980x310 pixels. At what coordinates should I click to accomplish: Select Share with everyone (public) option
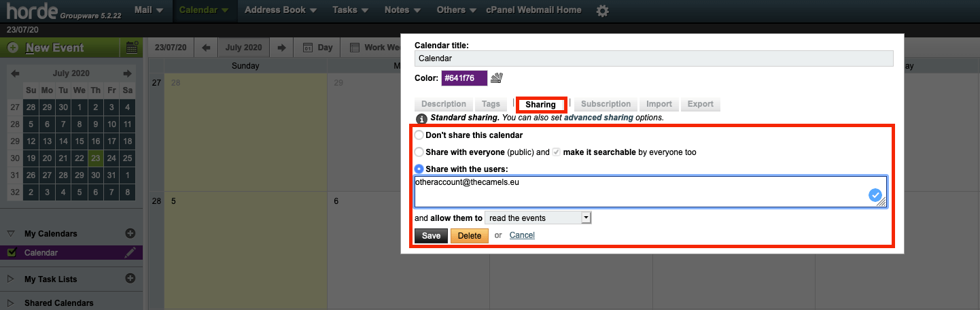(419, 152)
